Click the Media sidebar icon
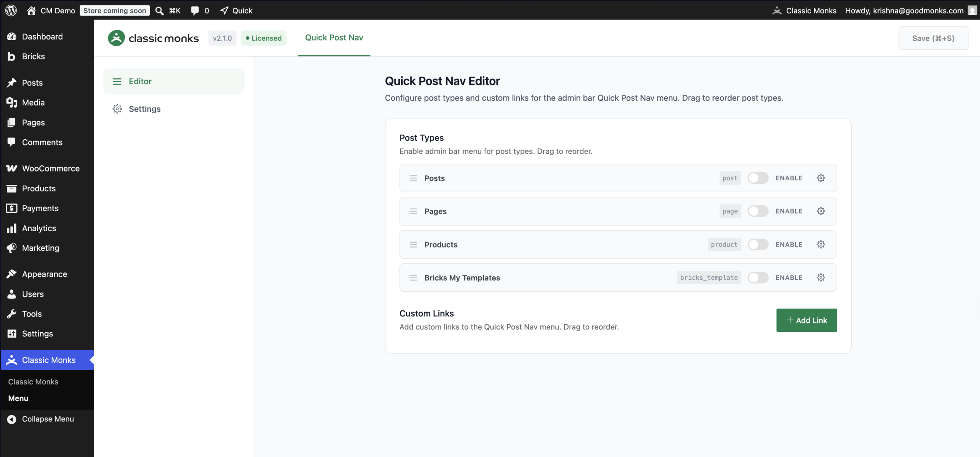The image size is (980, 457). click(x=11, y=103)
